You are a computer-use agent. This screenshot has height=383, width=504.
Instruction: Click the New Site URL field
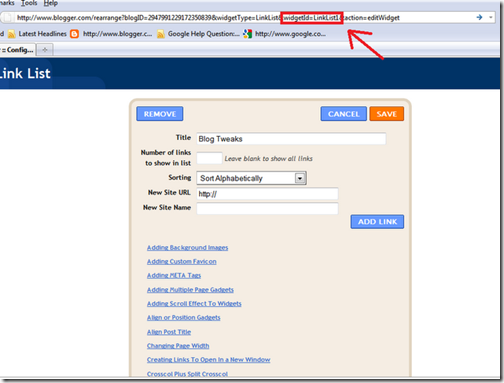(267, 194)
